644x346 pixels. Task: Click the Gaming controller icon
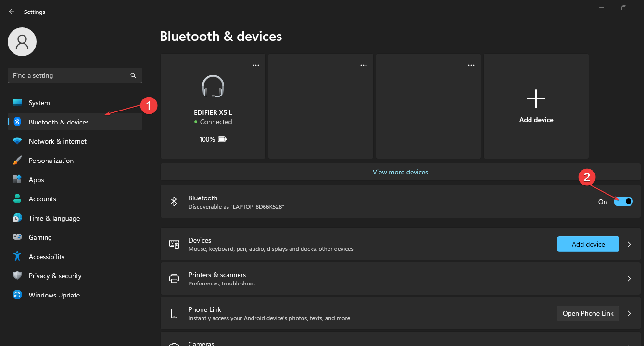(17, 237)
